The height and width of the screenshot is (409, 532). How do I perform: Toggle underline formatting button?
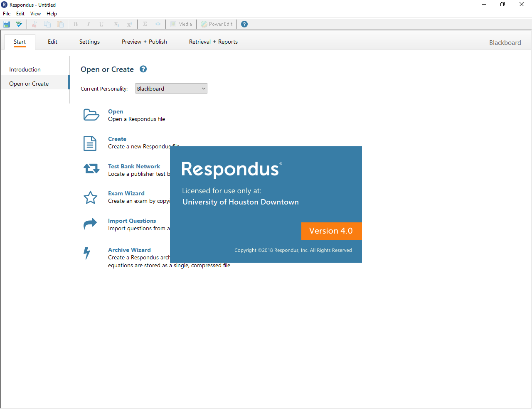[x=101, y=24]
